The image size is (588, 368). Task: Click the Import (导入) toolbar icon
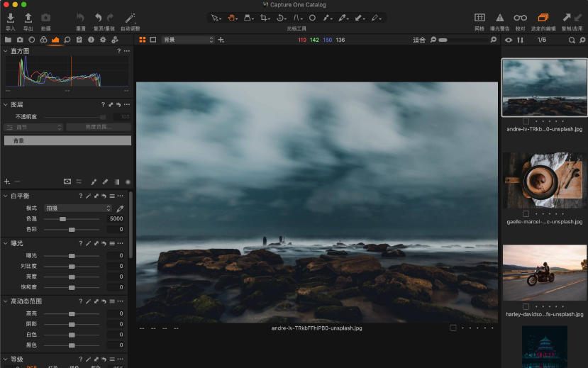(11, 18)
